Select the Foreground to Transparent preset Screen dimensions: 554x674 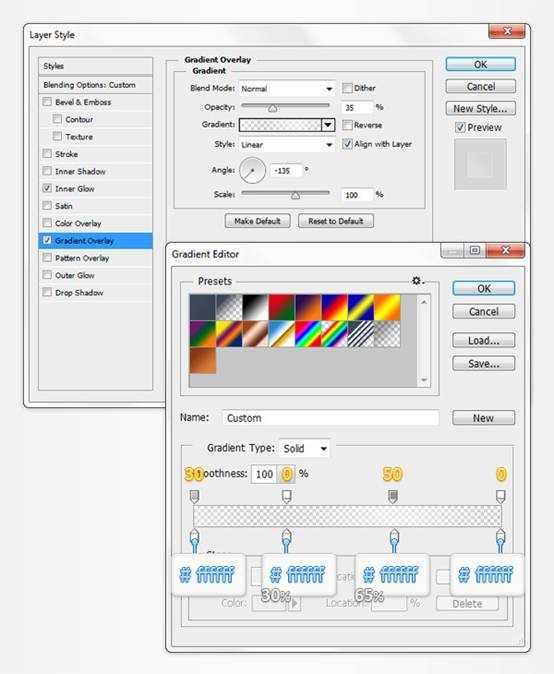coord(229,307)
